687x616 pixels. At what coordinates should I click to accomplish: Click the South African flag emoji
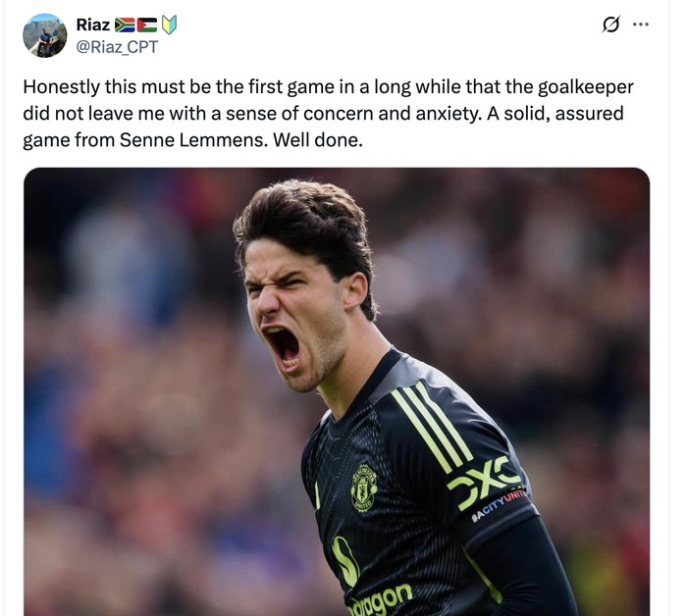click(125, 25)
